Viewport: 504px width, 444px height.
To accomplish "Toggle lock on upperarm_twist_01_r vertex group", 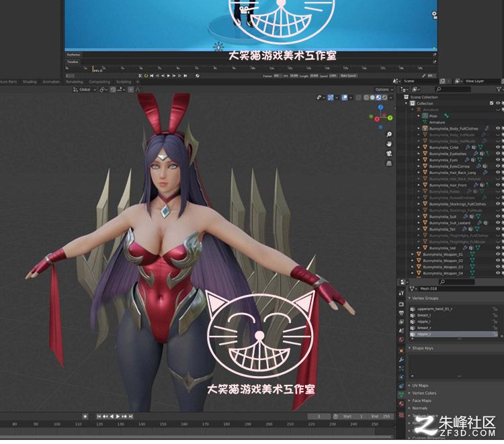I will click(495, 309).
